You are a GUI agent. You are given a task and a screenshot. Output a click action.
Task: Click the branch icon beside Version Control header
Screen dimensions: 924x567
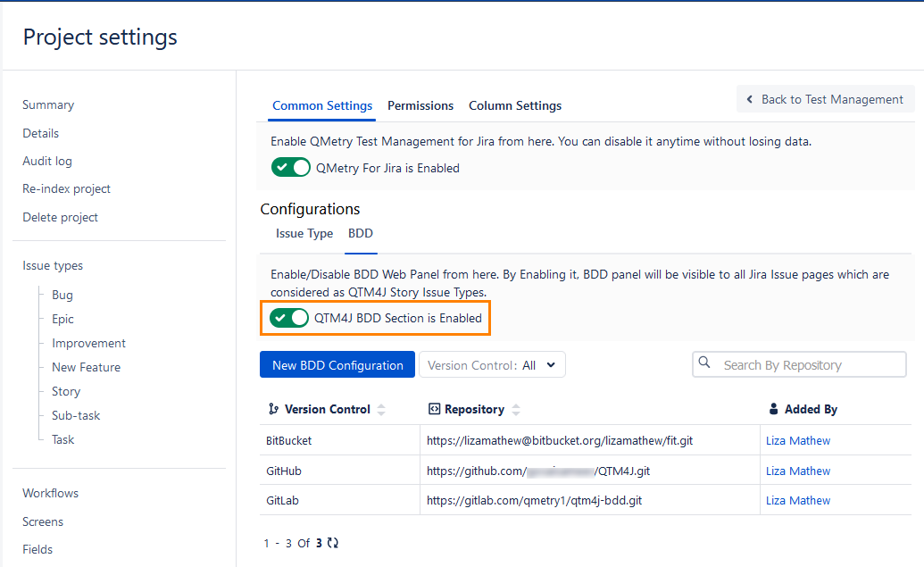pyautogui.click(x=273, y=409)
